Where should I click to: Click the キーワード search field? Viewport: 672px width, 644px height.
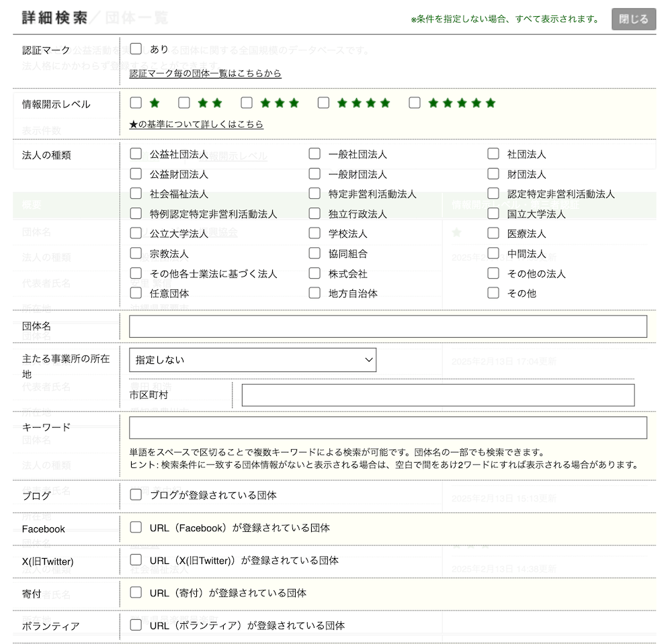(x=388, y=428)
